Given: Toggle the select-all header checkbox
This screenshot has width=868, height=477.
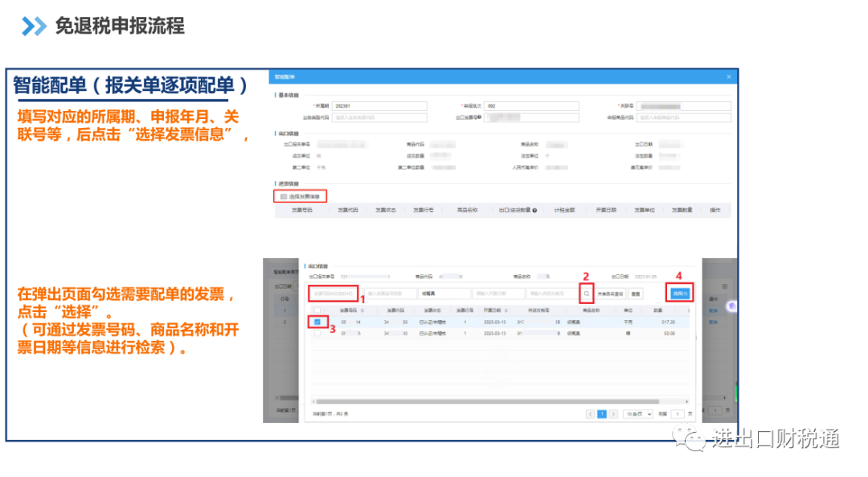Looking at the screenshot, I should pyautogui.click(x=317, y=310).
